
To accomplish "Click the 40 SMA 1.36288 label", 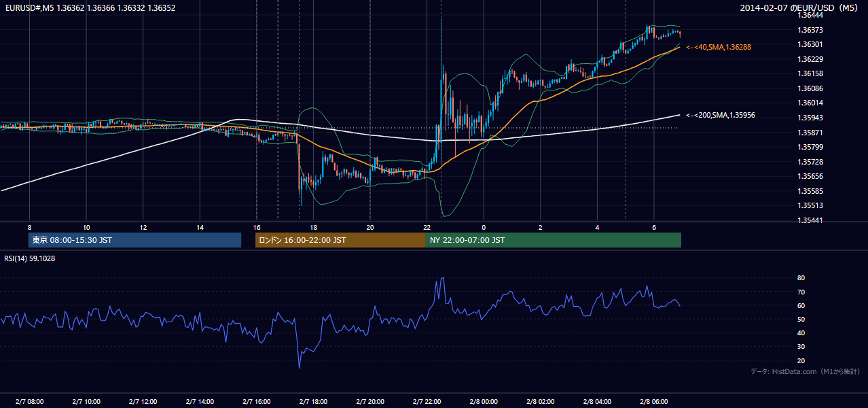I will click(x=718, y=47).
